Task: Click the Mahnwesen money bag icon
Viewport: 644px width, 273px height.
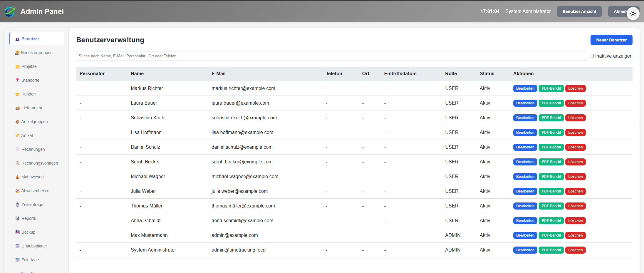Action: point(17,177)
